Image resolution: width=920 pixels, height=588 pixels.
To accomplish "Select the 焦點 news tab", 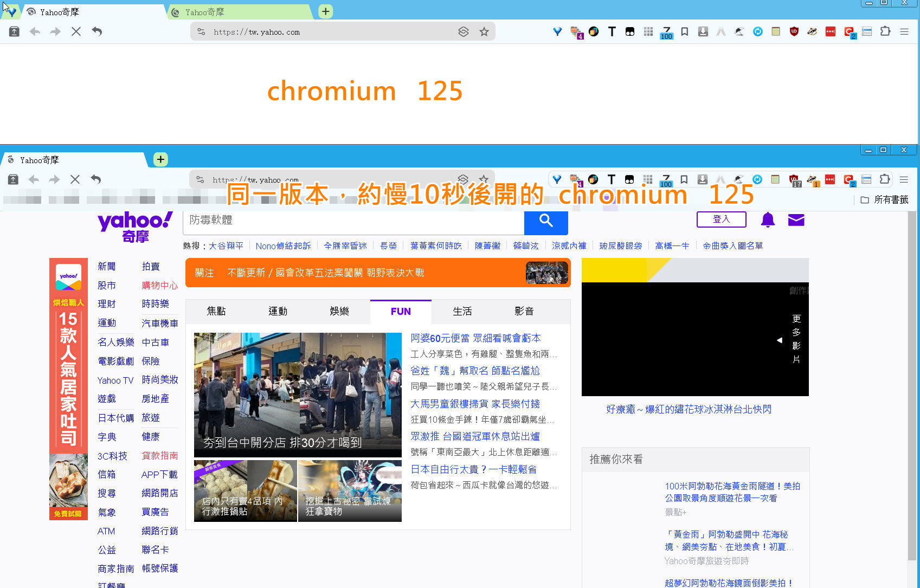I will (216, 311).
